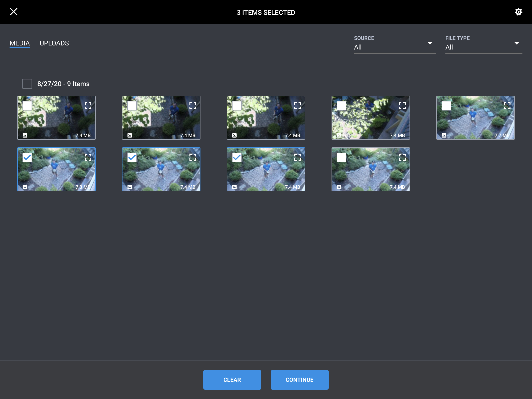Open fullscreen view of last bottom-row photo
This screenshot has width=532, height=399.
point(402,157)
